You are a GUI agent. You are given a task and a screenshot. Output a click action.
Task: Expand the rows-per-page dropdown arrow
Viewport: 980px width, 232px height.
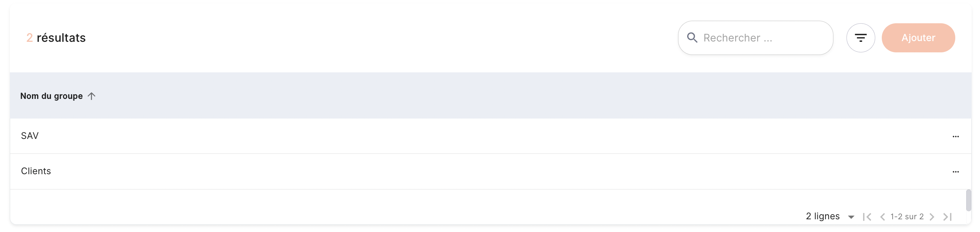coord(851,217)
